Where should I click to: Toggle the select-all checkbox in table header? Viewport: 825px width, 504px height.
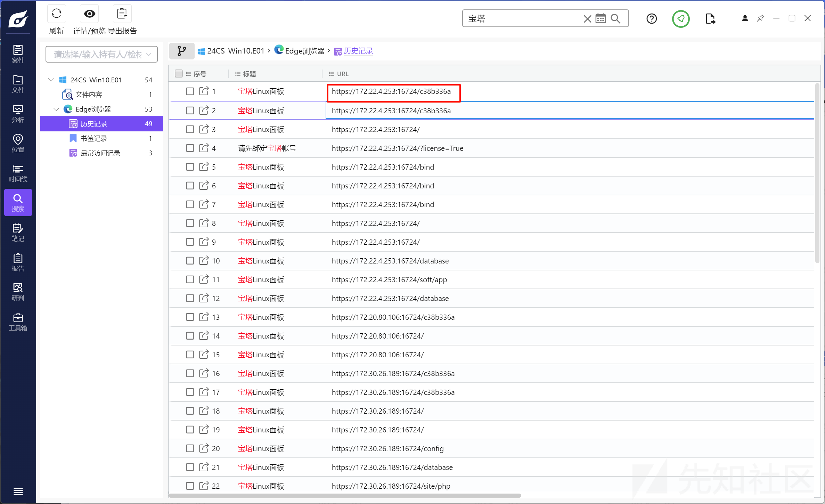[x=179, y=74]
